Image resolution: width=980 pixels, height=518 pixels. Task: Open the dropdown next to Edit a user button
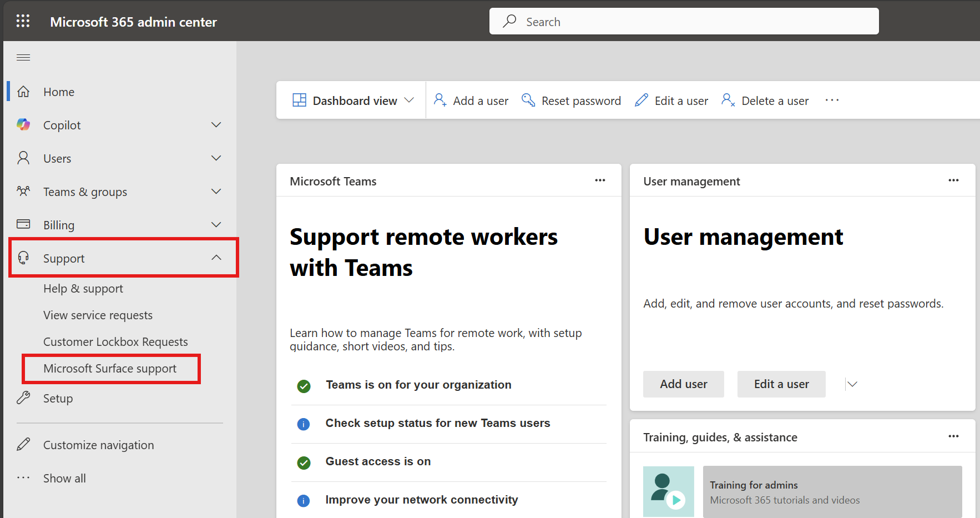(x=851, y=384)
